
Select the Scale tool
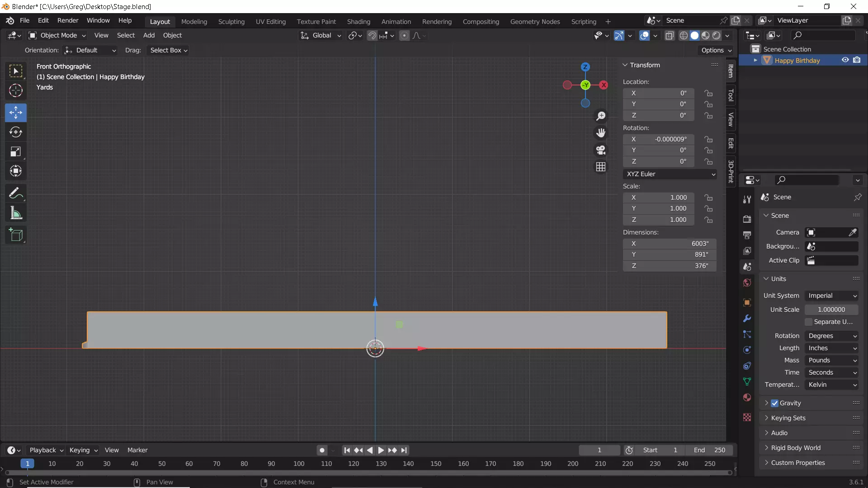[16, 151]
